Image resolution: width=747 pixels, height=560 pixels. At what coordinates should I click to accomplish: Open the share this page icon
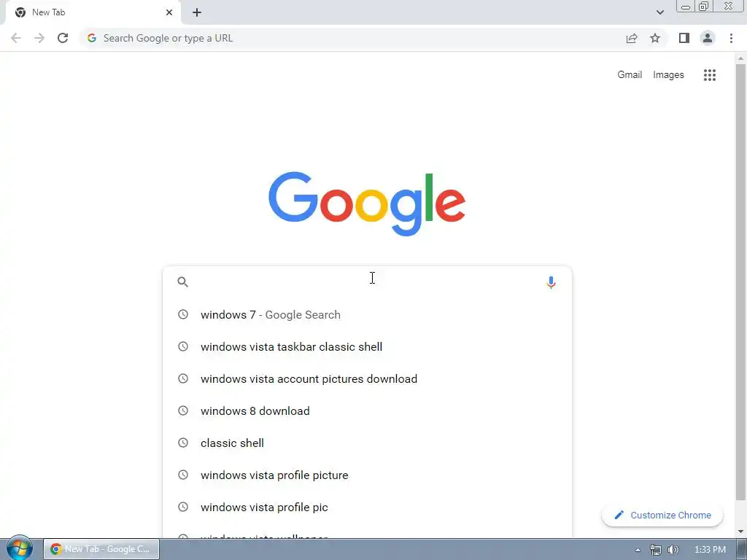(632, 38)
